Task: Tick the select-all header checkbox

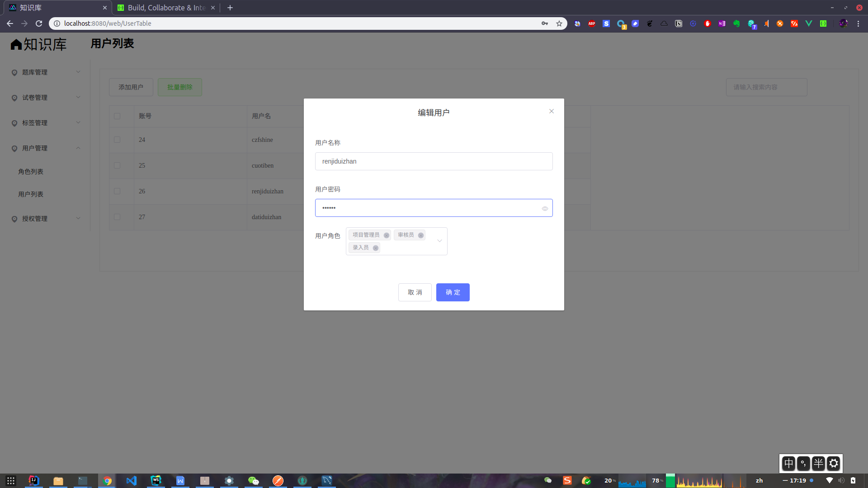Action: pyautogui.click(x=117, y=116)
